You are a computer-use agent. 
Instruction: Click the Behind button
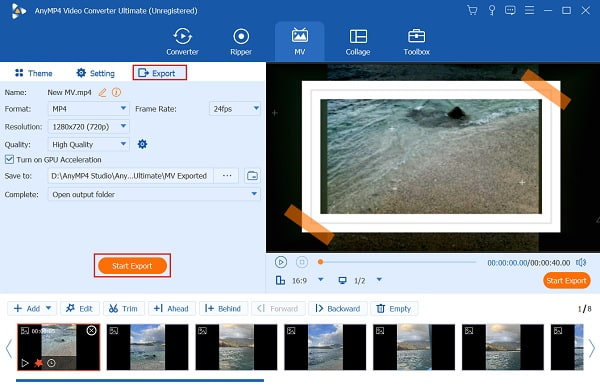pos(223,308)
